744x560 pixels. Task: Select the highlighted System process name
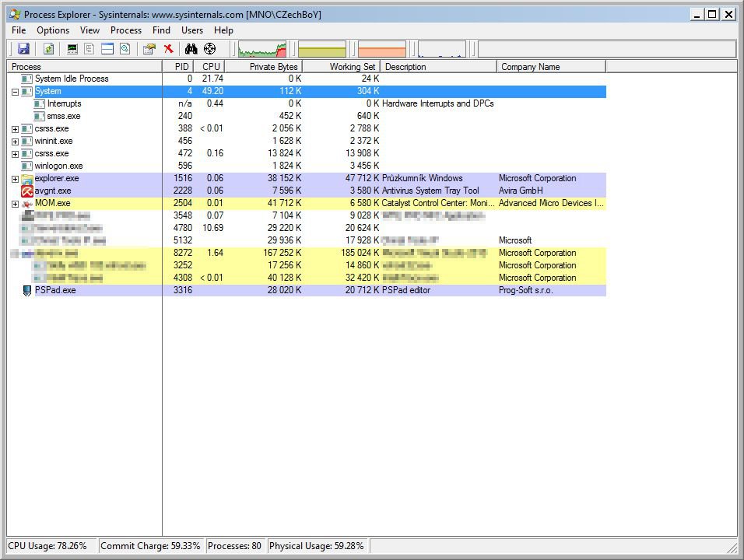pyautogui.click(x=48, y=91)
